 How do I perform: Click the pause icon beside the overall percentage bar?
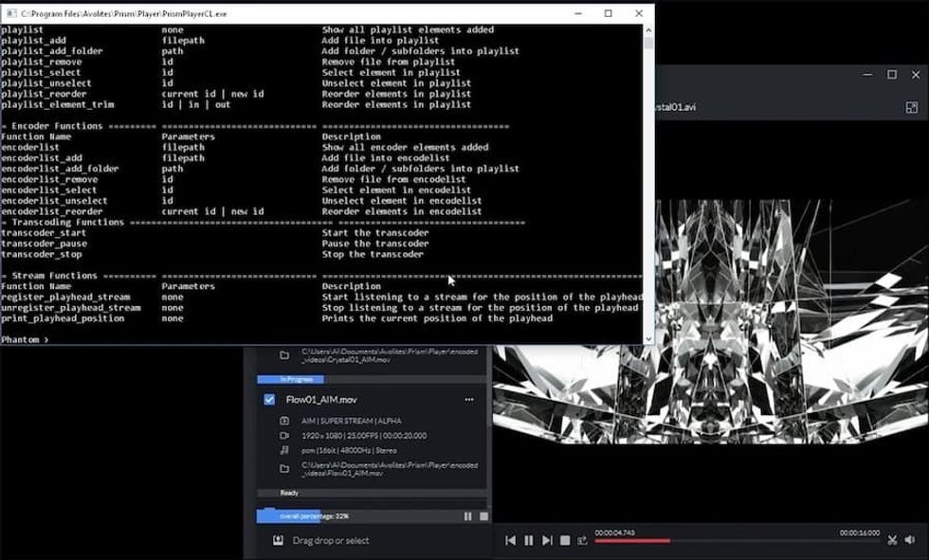click(x=468, y=515)
